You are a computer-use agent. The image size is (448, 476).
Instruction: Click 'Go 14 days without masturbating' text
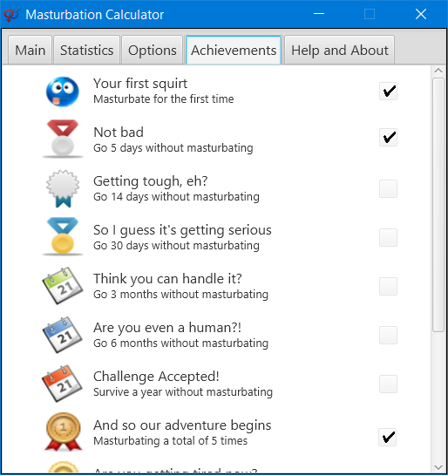pos(176,197)
